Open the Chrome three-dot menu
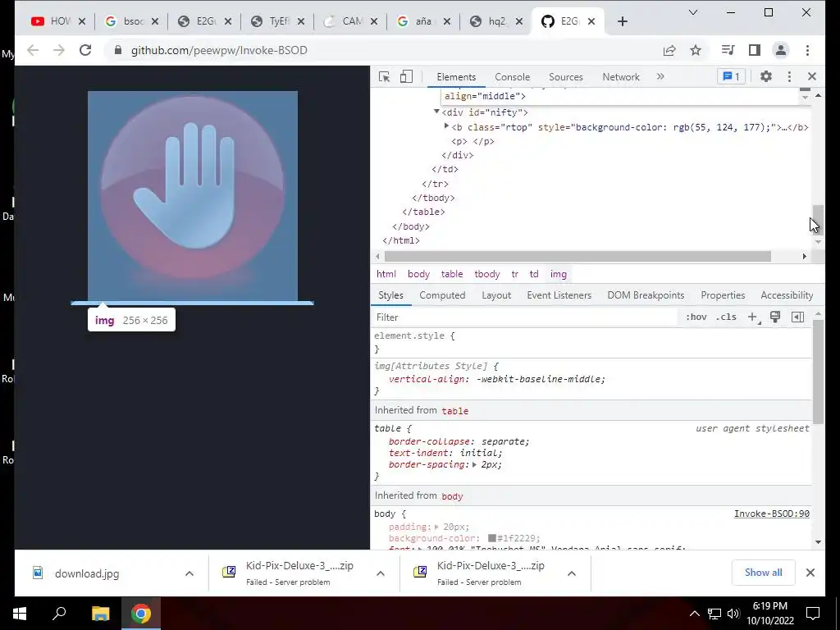 tap(807, 50)
